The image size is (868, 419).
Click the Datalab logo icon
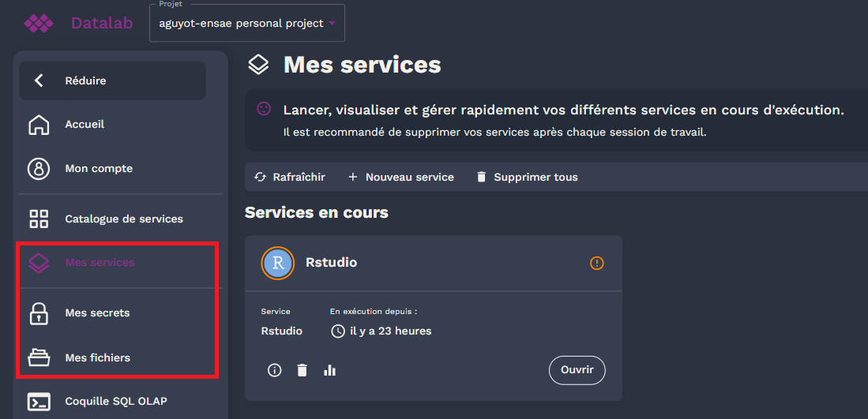coord(38,24)
